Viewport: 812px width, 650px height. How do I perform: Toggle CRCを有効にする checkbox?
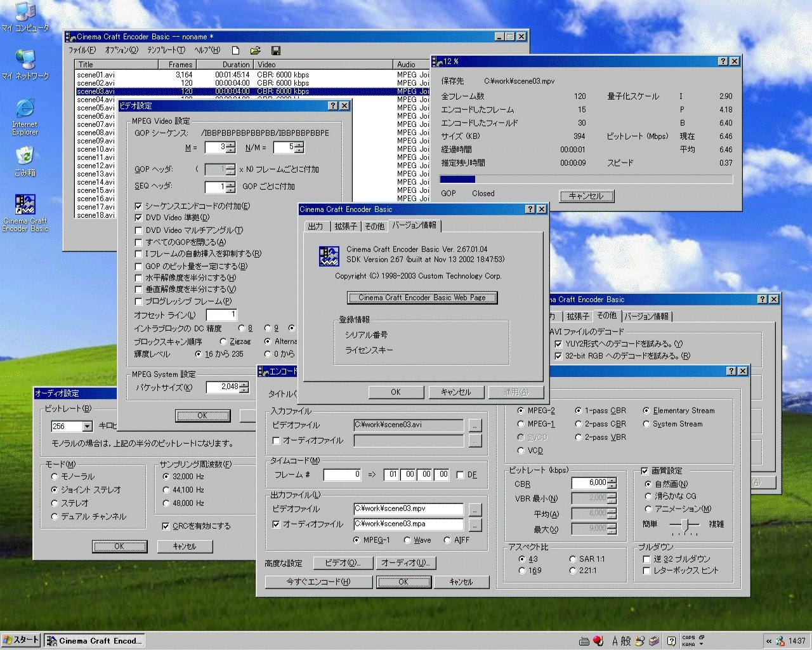(x=166, y=526)
